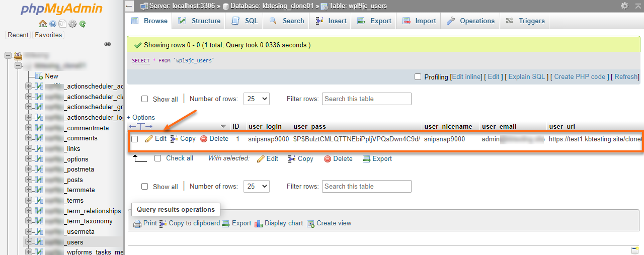Image resolution: width=644 pixels, height=255 pixels.
Task: Click table icon beside _usermeta
Action: (x=39, y=231)
